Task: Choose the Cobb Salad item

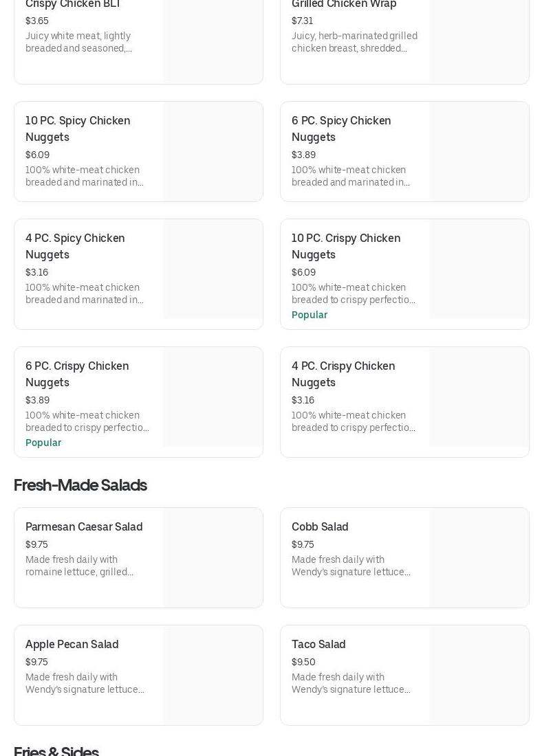Action: click(x=320, y=526)
